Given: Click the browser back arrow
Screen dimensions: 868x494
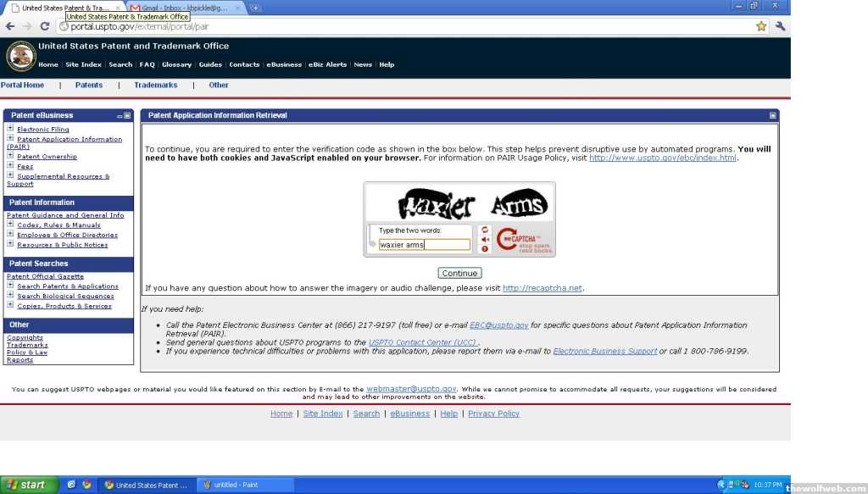Looking at the screenshot, I should tap(10, 26).
